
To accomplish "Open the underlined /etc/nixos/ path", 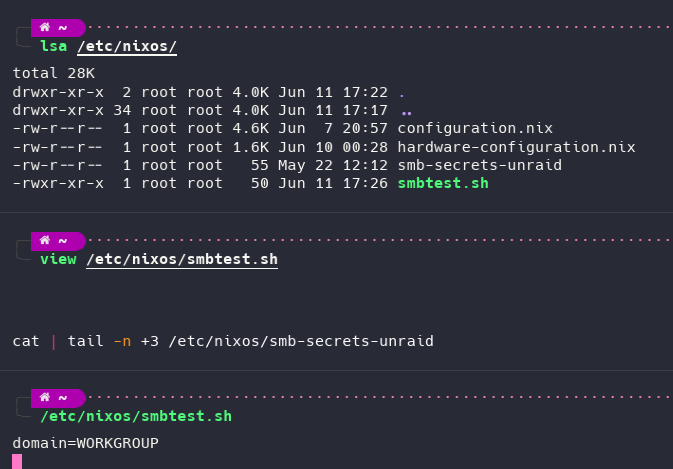I will tap(127, 46).
